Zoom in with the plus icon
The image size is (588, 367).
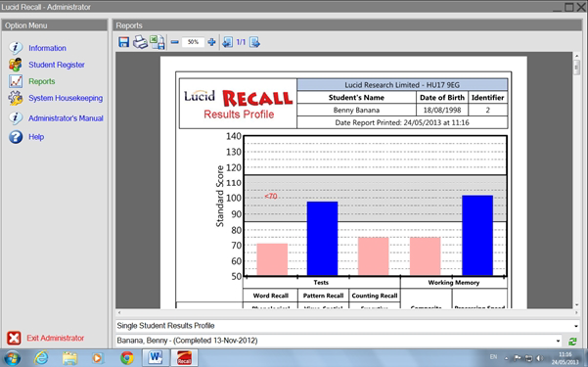pos(211,42)
